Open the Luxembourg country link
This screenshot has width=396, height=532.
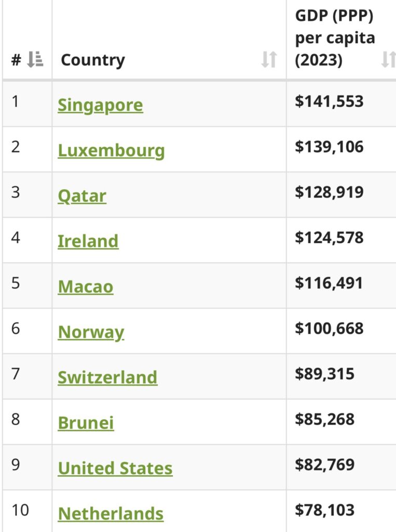point(111,151)
